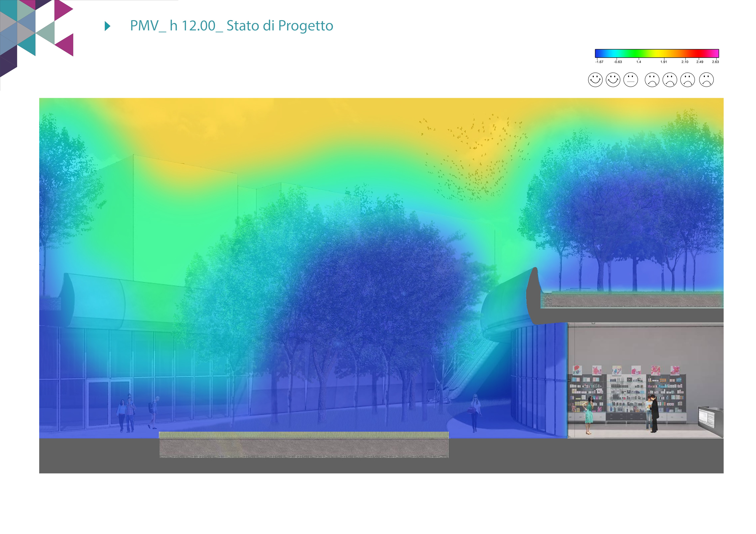Click the teal triangle bullet before the title
The height and width of the screenshot is (534, 756).
coord(107,26)
